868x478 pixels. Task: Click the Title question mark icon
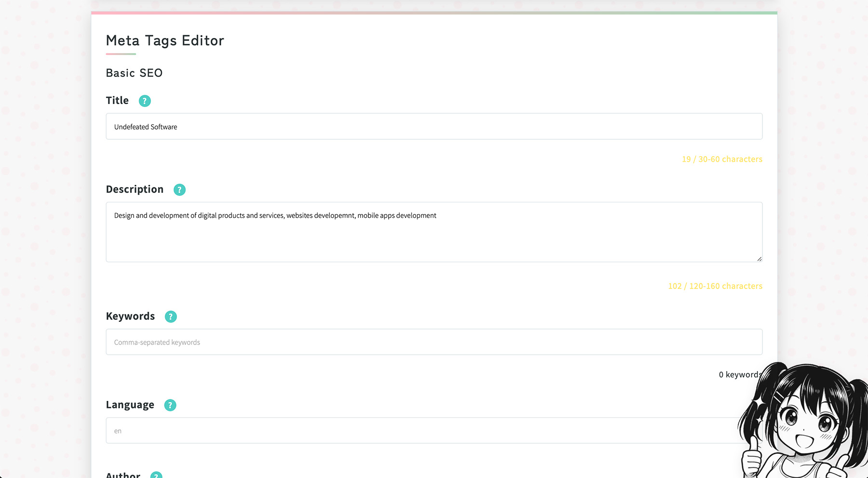point(144,101)
